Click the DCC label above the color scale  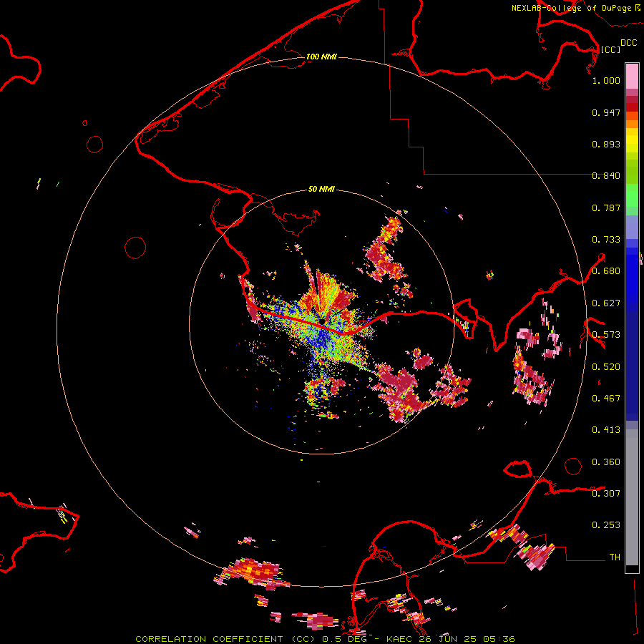coord(628,42)
